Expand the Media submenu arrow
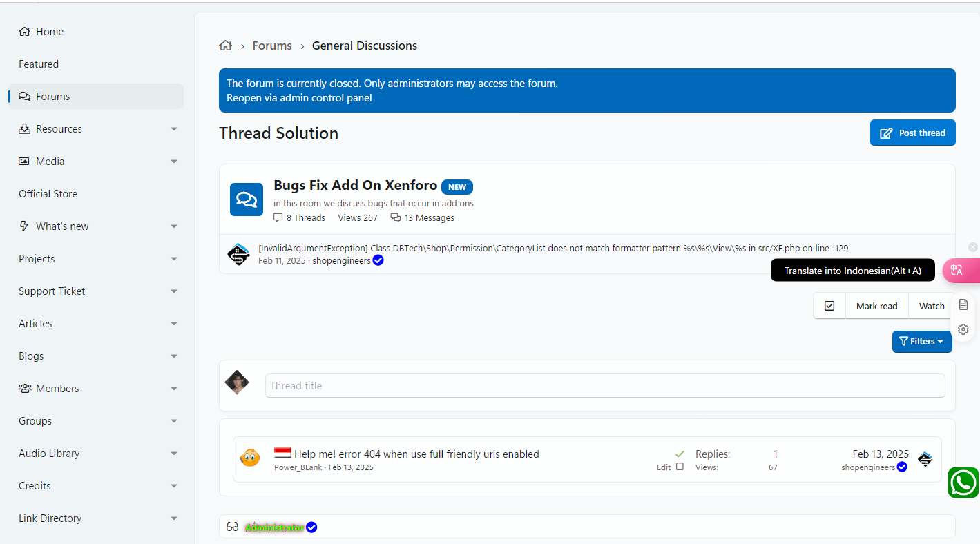 (x=174, y=162)
